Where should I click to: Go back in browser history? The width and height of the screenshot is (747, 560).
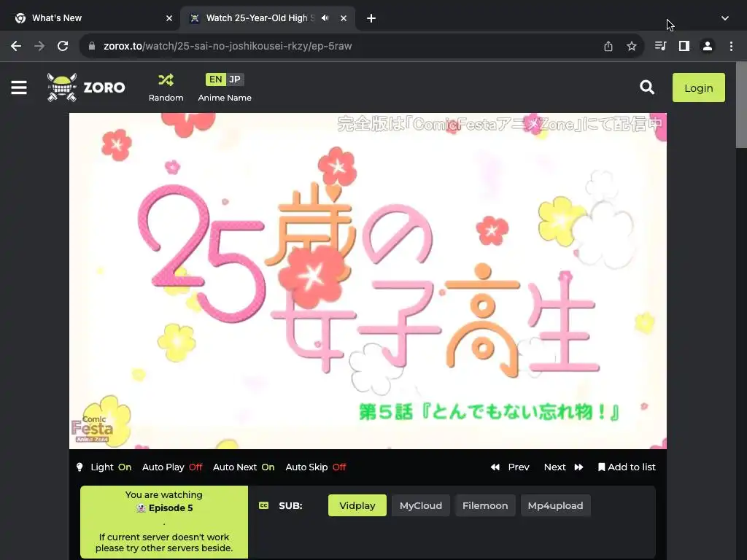click(x=16, y=46)
